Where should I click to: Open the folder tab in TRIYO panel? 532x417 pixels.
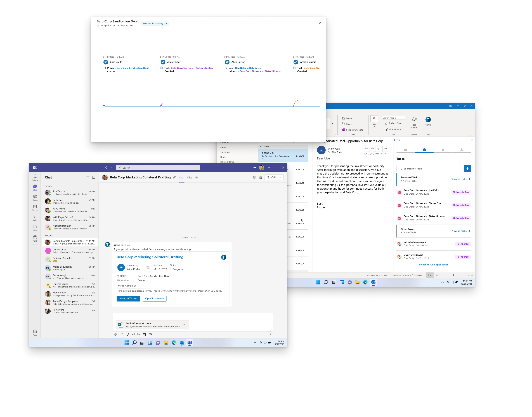click(x=406, y=150)
